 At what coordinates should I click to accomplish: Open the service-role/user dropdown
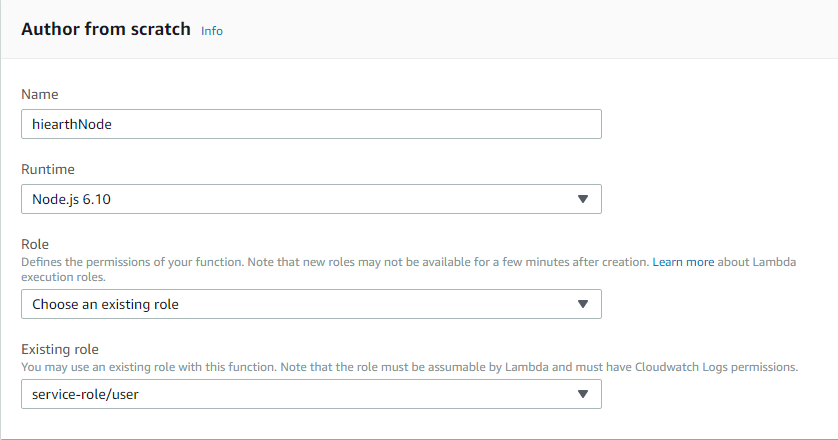(311, 395)
